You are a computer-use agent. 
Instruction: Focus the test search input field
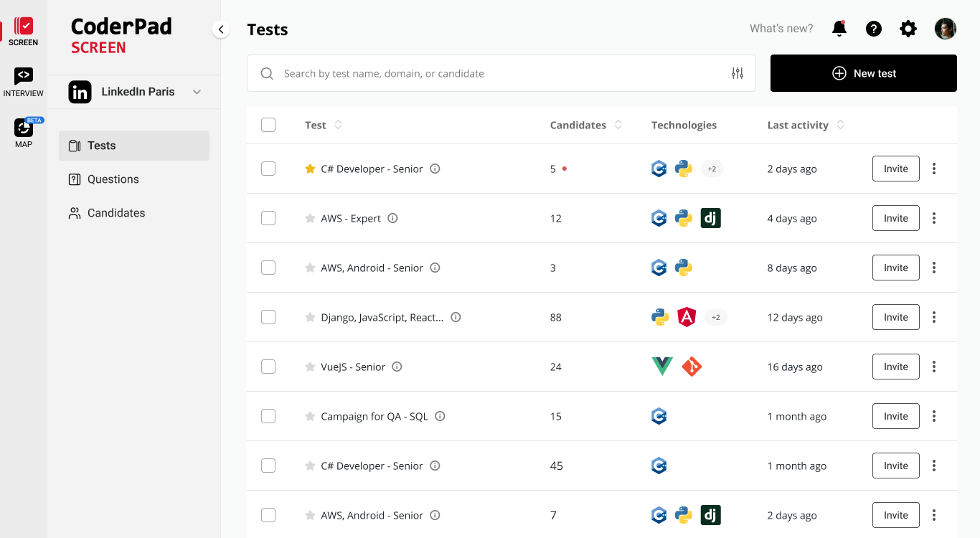[x=495, y=73]
